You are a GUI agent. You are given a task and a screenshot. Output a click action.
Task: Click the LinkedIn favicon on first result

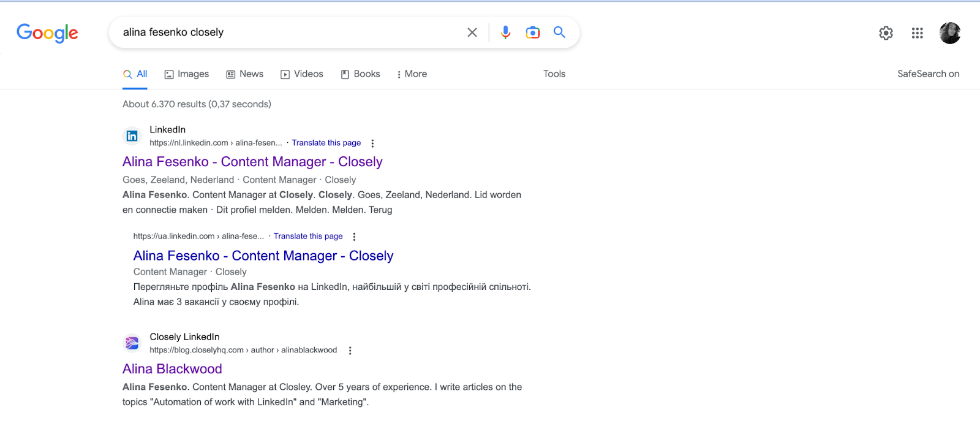(132, 136)
